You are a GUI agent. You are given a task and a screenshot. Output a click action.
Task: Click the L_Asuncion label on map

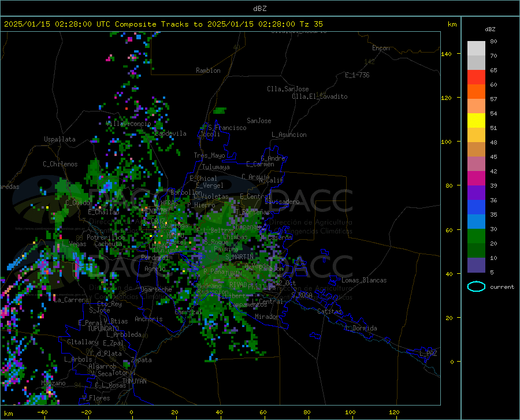pyautogui.click(x=289, y=135)
